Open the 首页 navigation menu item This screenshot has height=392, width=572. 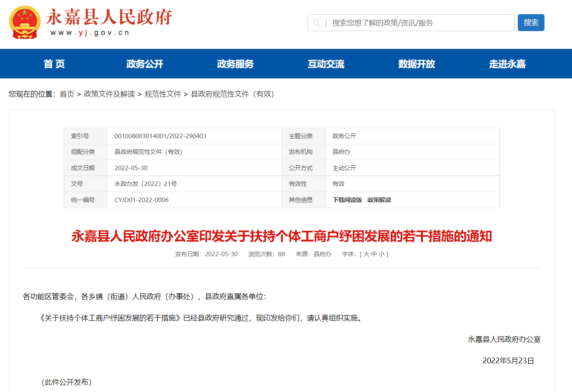[x=54, y=64]
